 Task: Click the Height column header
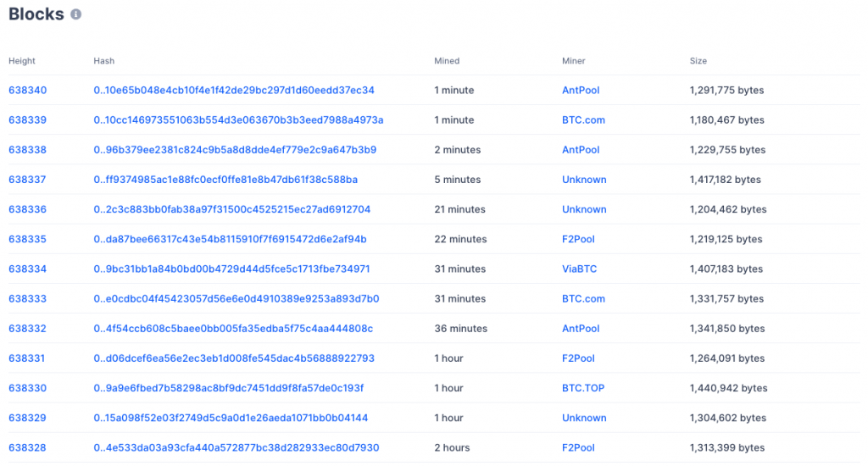pyautogui.click(x=22, y=61)
